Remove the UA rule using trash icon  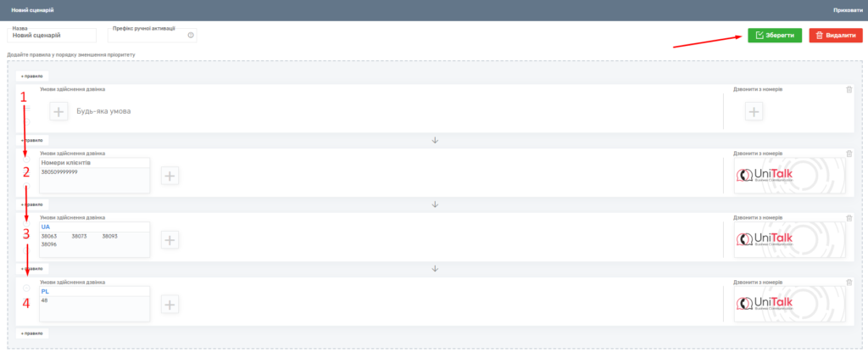pos(849,218)
